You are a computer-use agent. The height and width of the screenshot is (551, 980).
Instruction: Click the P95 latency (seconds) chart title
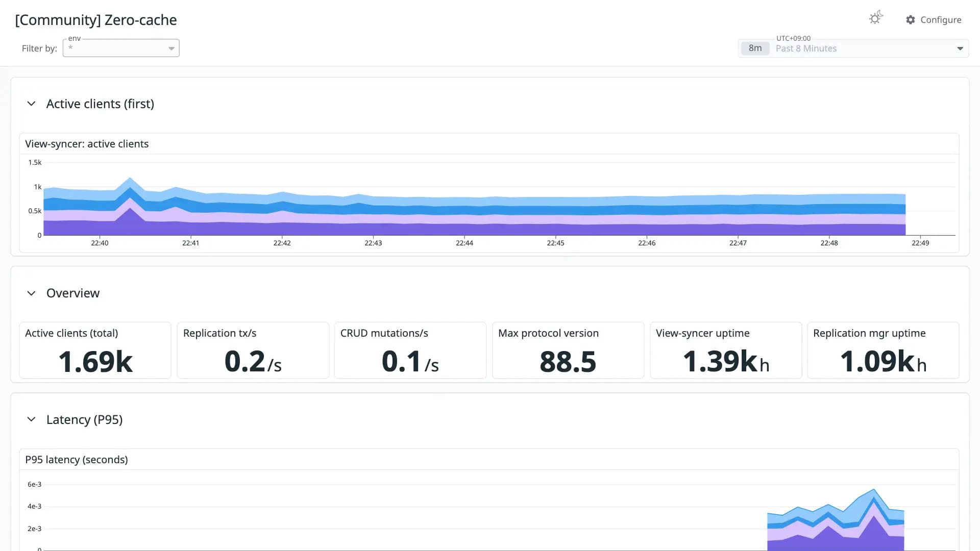tap(77, 460)
